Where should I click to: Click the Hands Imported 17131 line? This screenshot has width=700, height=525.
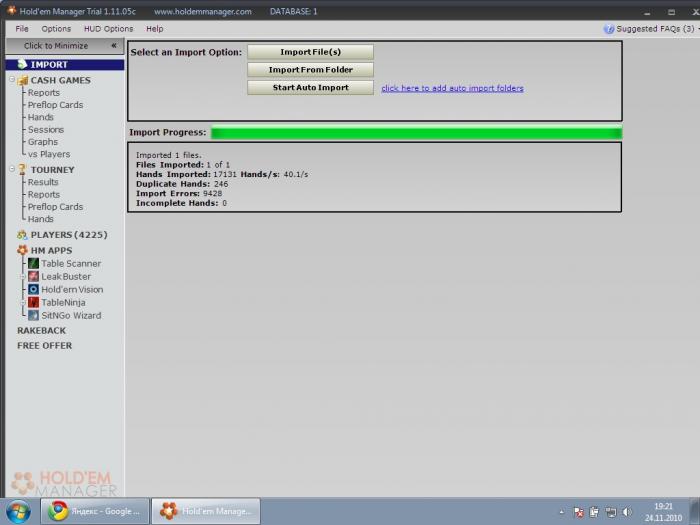point(222,174)
